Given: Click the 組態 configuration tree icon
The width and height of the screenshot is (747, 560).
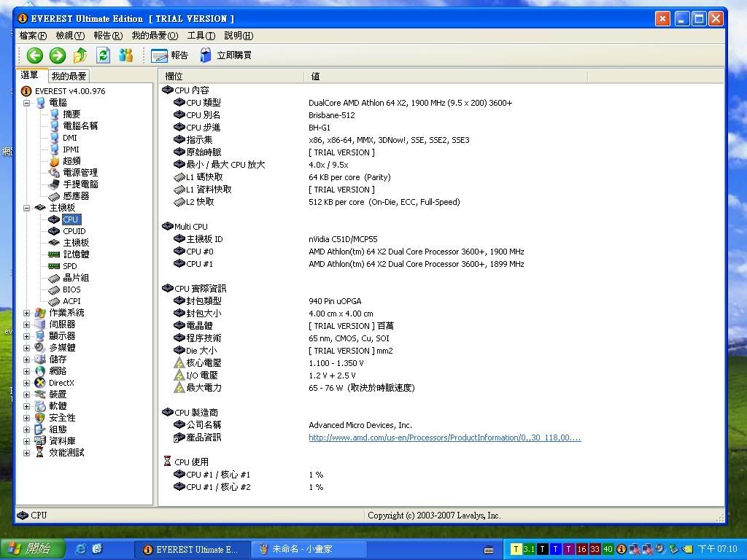Looking at the screenshot, I should 40,429.
